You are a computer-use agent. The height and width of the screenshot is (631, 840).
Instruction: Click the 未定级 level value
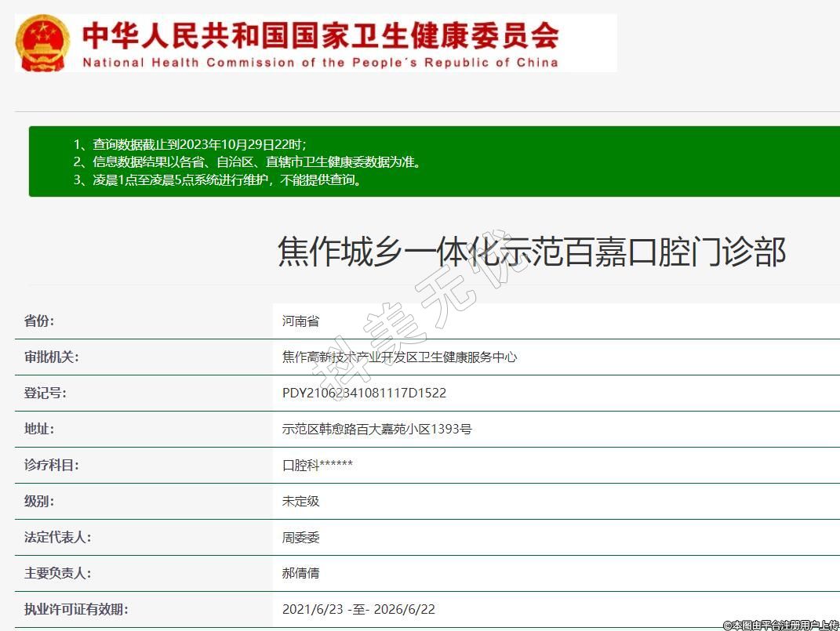[x=300, y=501]
